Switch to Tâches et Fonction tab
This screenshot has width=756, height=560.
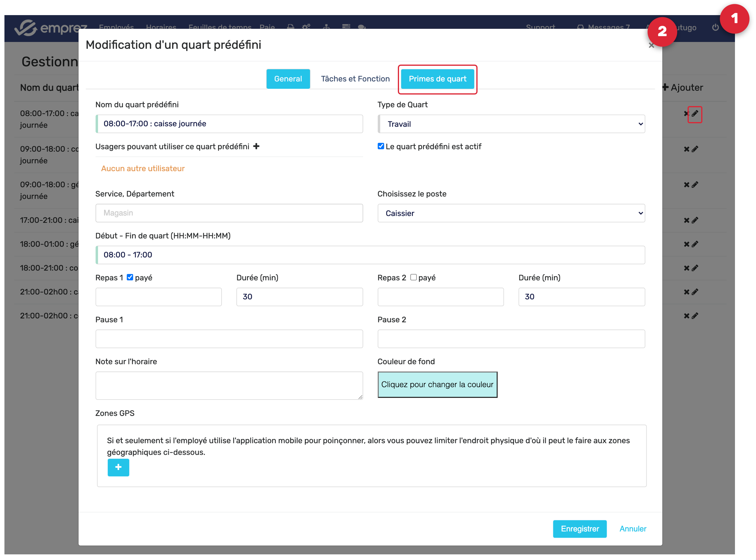355,79
